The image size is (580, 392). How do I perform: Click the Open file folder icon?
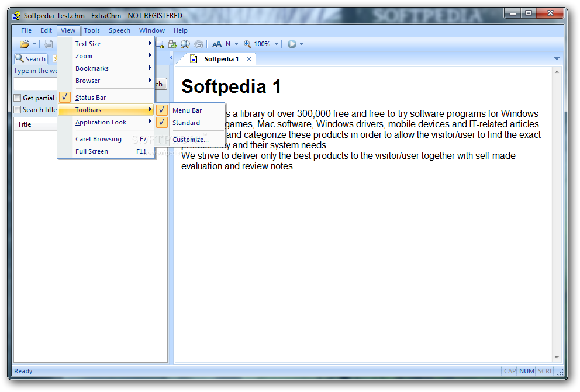[25, 44]
